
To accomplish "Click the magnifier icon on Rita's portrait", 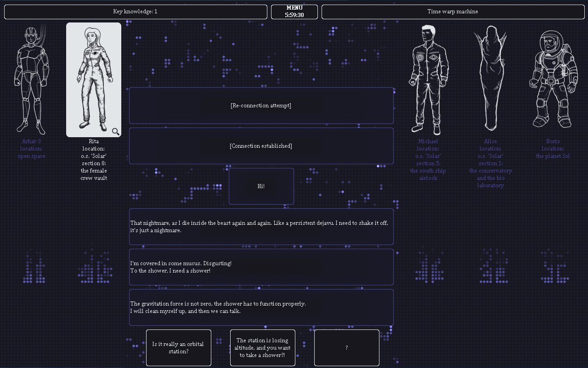I will click(116, 132).
